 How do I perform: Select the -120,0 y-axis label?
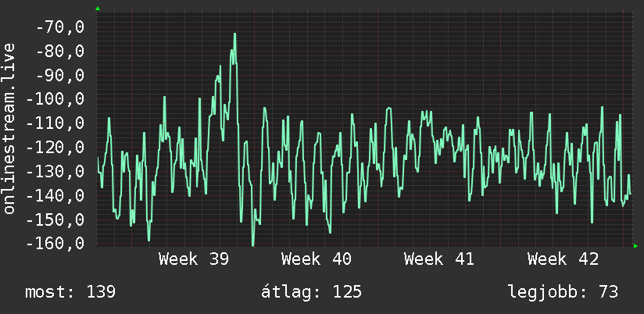pyautogui.click(x=55, y=148)
